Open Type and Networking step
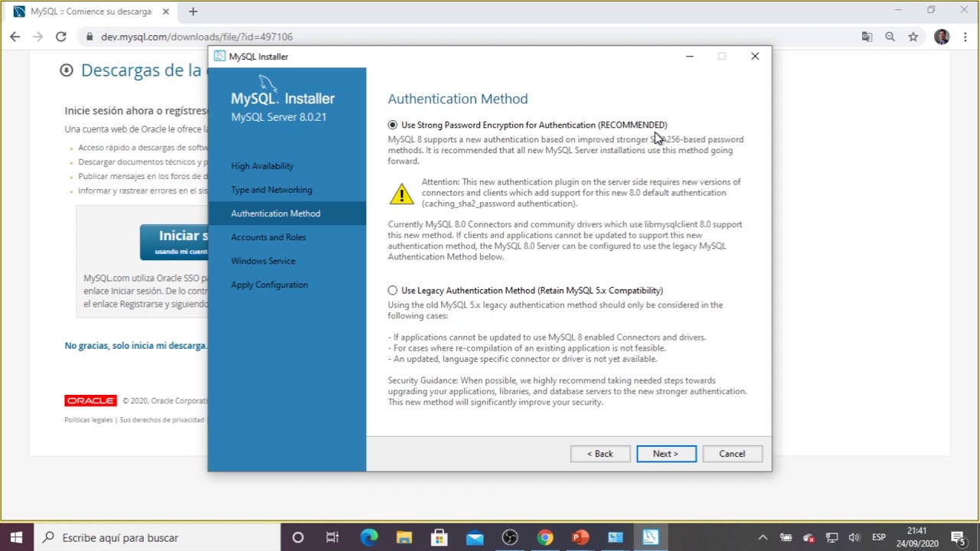Viewport: 980px width, 551px height. [272, 190]
